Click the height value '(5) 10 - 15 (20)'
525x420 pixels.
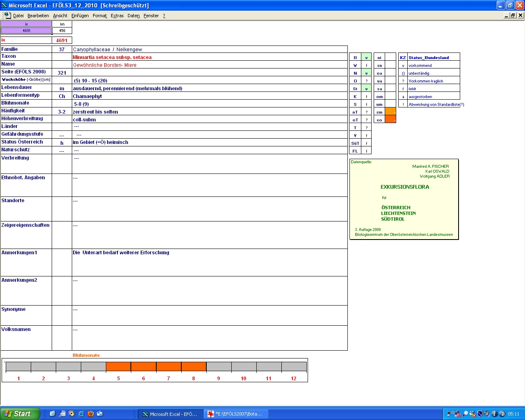[x=91, y=81]
